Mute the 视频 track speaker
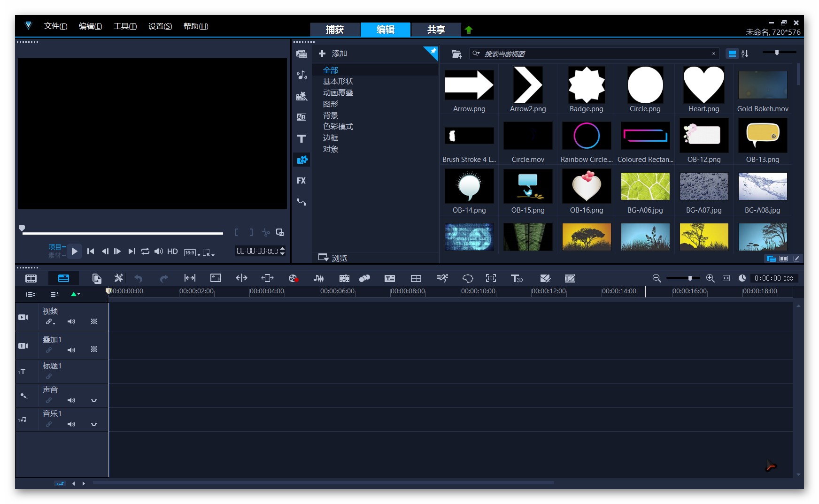Viewport: 819px width, 504px height. [x=71, y=322]
